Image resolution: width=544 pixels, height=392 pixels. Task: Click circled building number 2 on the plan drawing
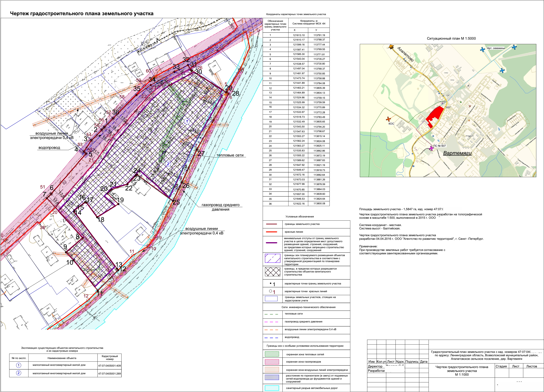[x=168, y=164]
